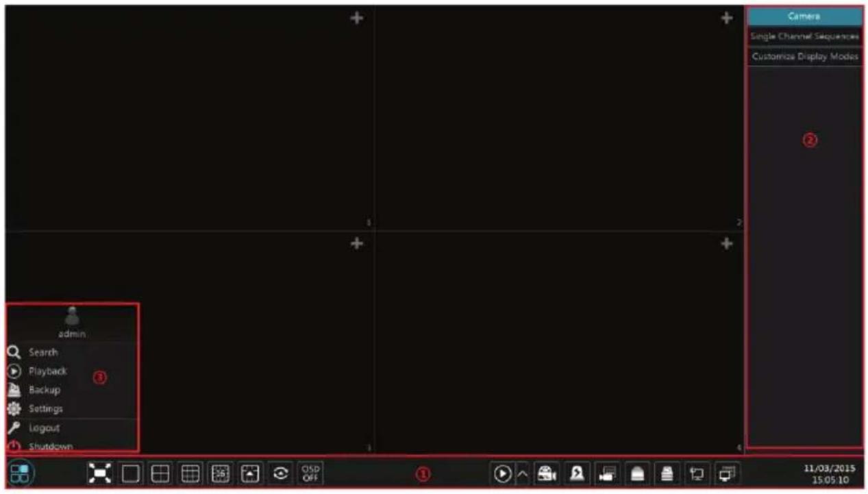Open the system information monitor icon
Screen dimensions: 868x494
726,473
